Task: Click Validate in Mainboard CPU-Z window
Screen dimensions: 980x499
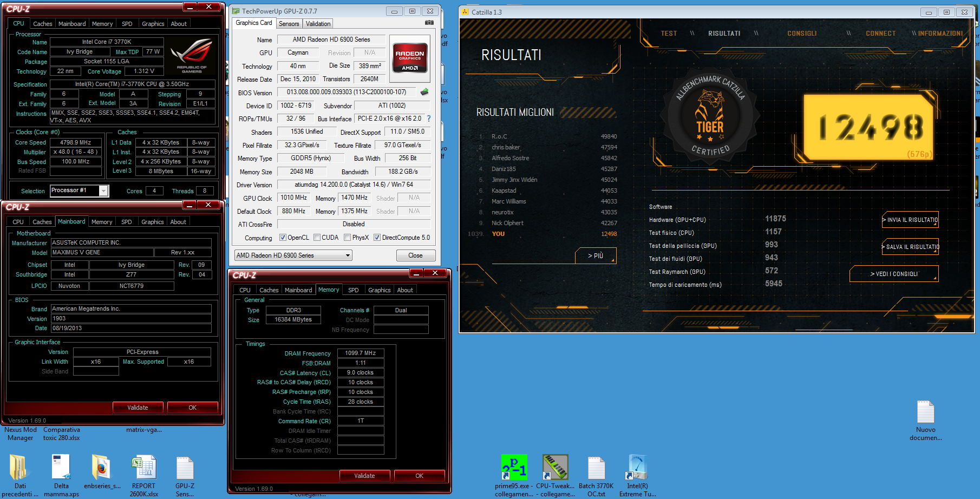Action: (138, 408)
